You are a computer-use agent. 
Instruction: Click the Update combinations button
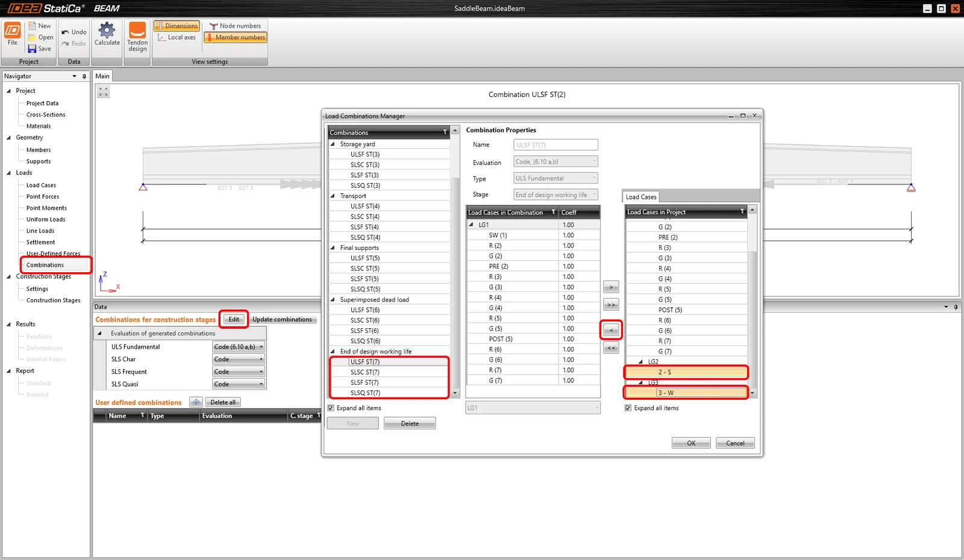pos(282,319)
